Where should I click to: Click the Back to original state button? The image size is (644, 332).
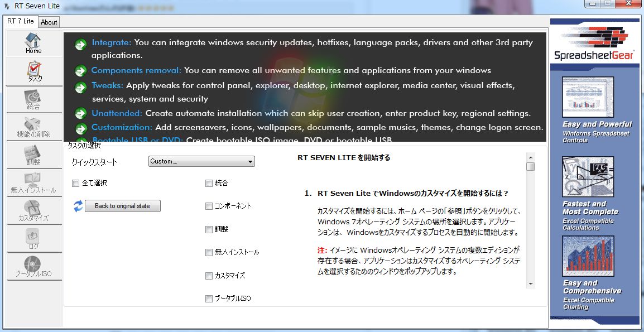(x=122, y=206)
